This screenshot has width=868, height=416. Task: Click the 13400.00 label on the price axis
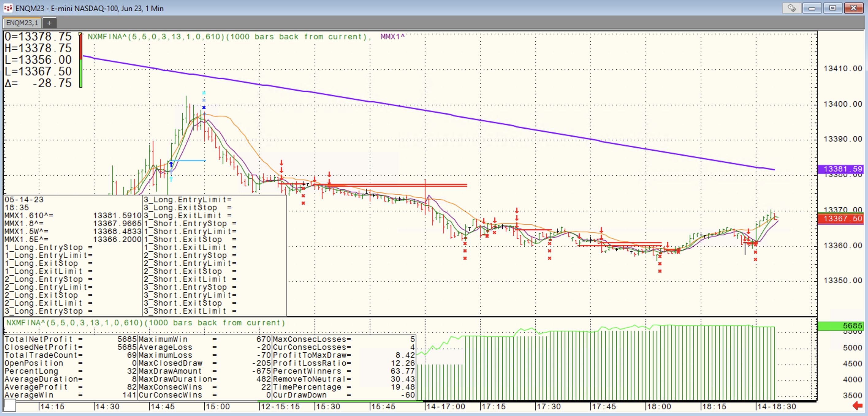coord(843,104)
